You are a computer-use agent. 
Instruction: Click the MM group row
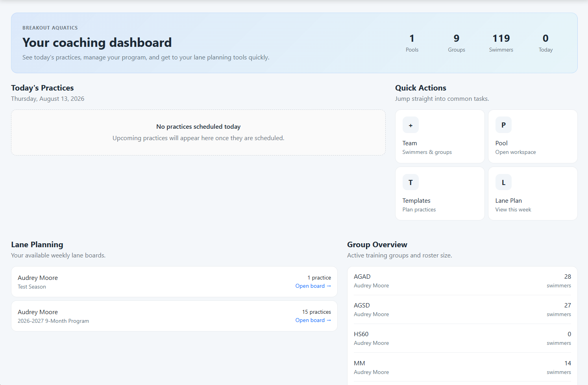(x=462, y=368)
